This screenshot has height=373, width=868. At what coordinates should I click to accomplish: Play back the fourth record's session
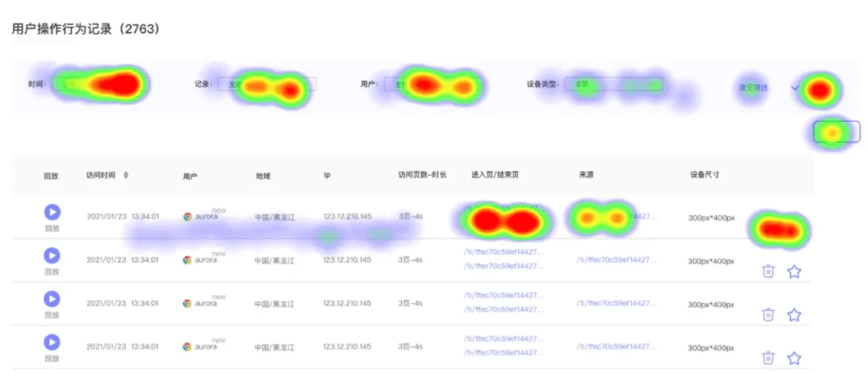[x=52, y=343]
